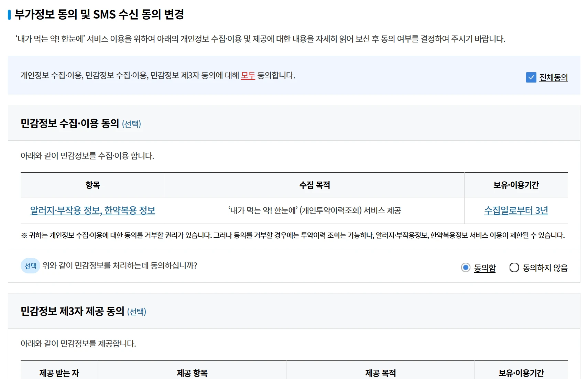Screen dimensions: 588x379
Task: Click the 민감정보 제3자 제공 동의 section header
Action: pos(72,311)
